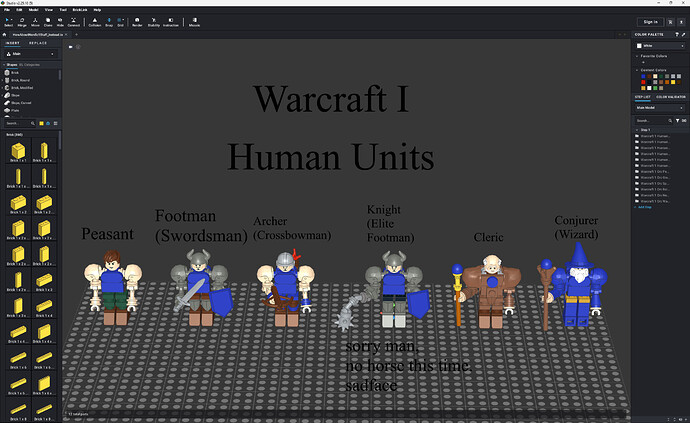The image size is (690, 423).
Task: Click the viewport camera icon
Action: pos(70,47)
